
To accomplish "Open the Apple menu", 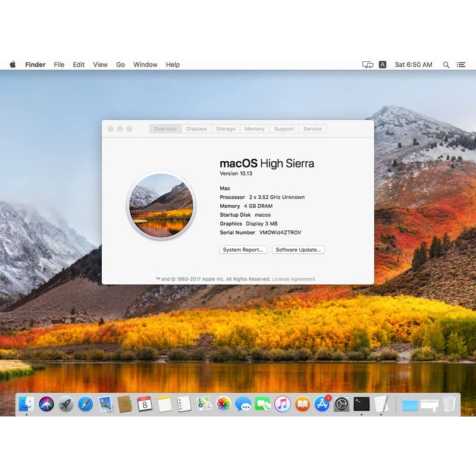I will [x=12, y=65].
